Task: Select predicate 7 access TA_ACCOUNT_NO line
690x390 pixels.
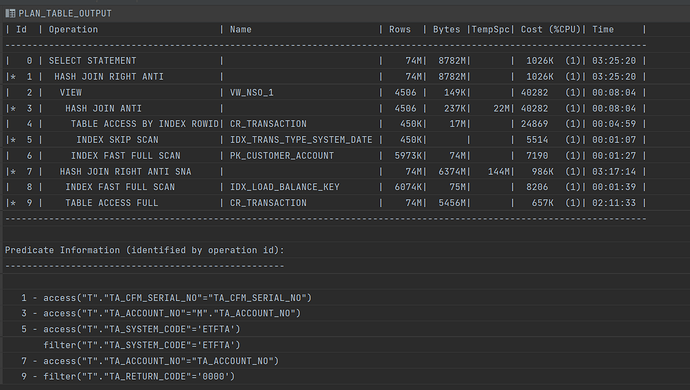Action: pyautogui.click(x=150, y=361)
